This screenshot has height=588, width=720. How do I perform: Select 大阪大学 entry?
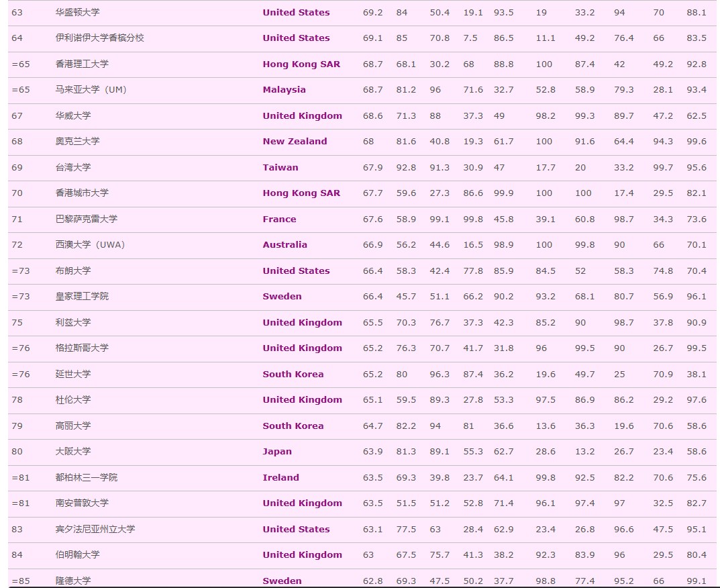73,452
